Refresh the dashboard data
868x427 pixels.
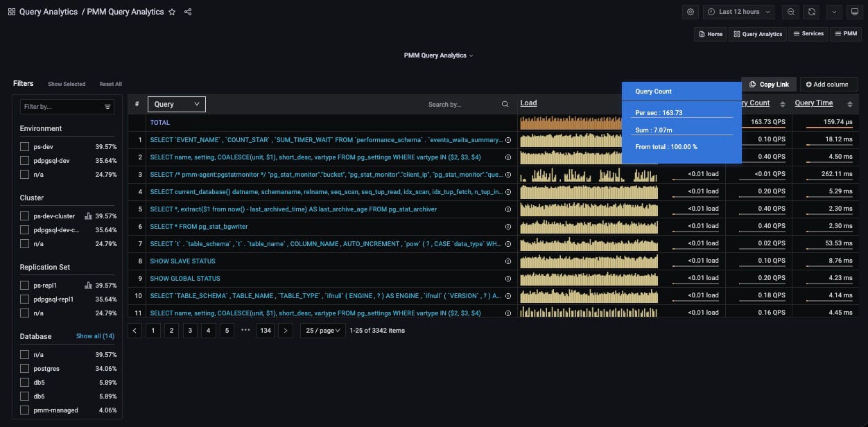[812, 12]
